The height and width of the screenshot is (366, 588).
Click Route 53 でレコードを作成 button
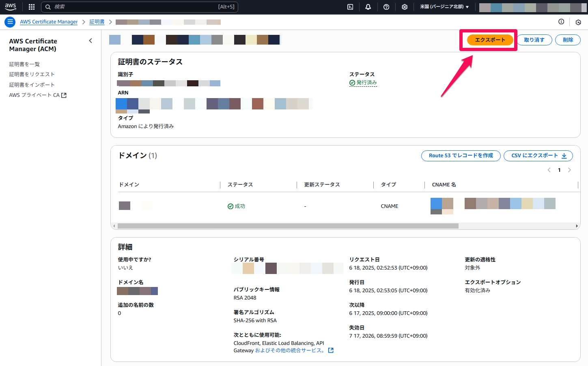[461, 156]
